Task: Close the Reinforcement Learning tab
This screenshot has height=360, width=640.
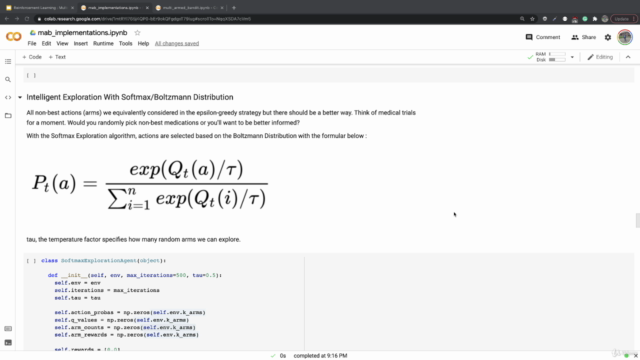Action: pyautogui.click(x=72, y=7)
